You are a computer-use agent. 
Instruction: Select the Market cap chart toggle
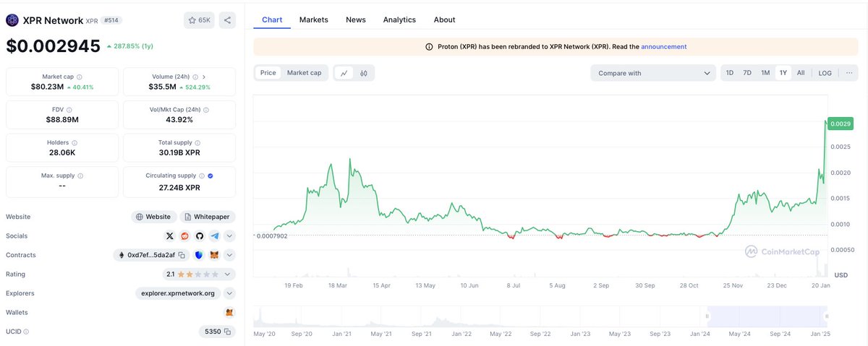pos(304,73)
